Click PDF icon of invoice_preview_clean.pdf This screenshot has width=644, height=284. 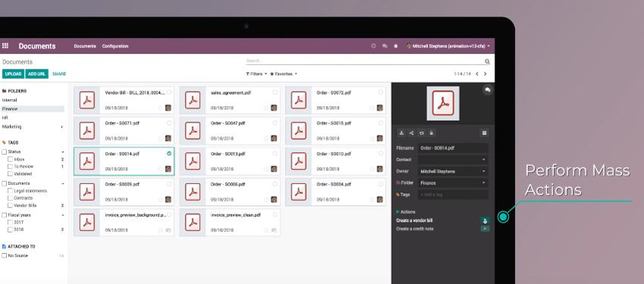click(x=192, y=223)
